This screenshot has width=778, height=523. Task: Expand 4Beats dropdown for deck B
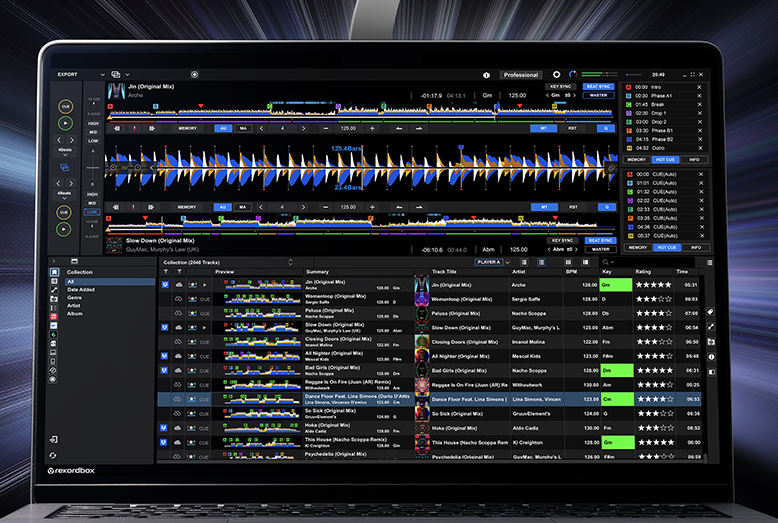click(x=65, y=198)
